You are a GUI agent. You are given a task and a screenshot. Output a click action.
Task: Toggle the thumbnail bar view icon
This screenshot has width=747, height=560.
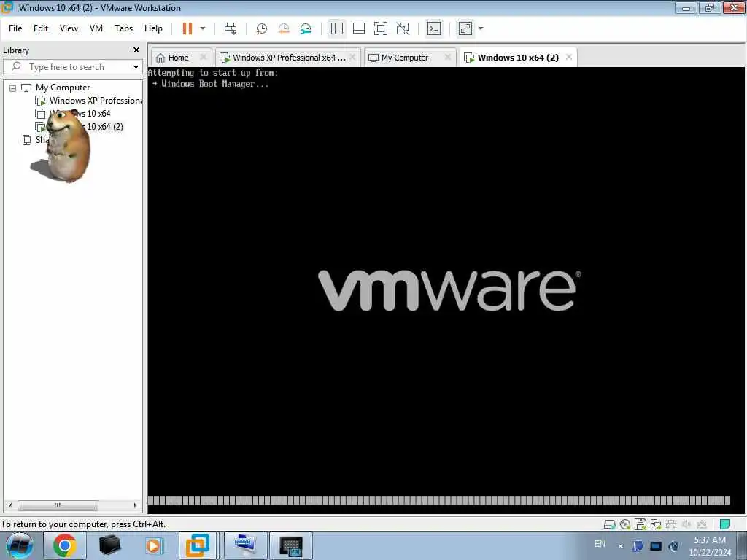click(359, 28)
